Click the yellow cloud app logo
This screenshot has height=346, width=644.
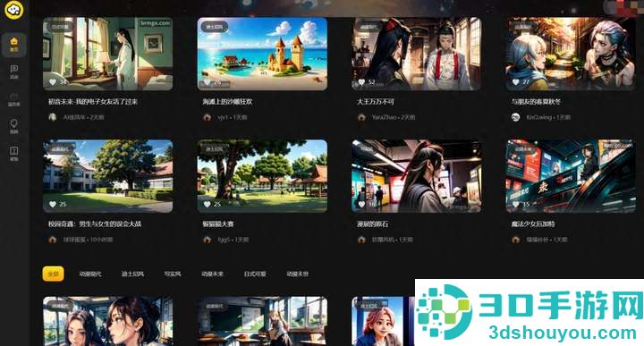[14, 9]
